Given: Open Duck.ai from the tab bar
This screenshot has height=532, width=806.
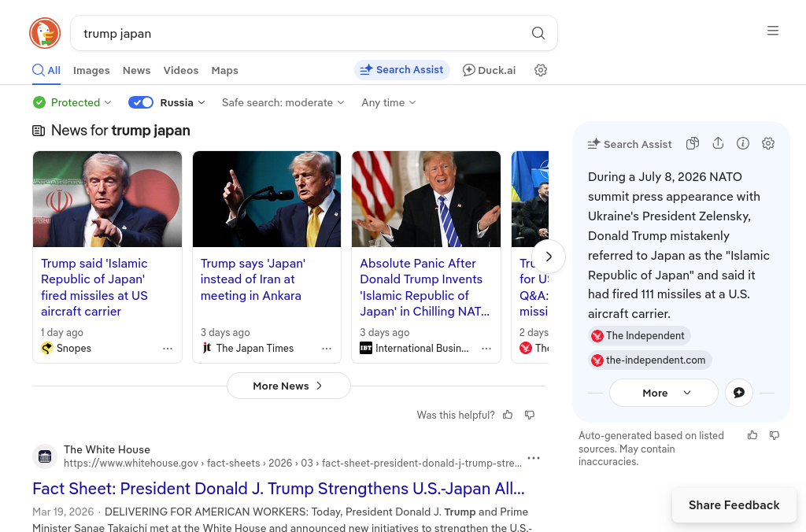Looking at the screenshot, I should 489,70.
